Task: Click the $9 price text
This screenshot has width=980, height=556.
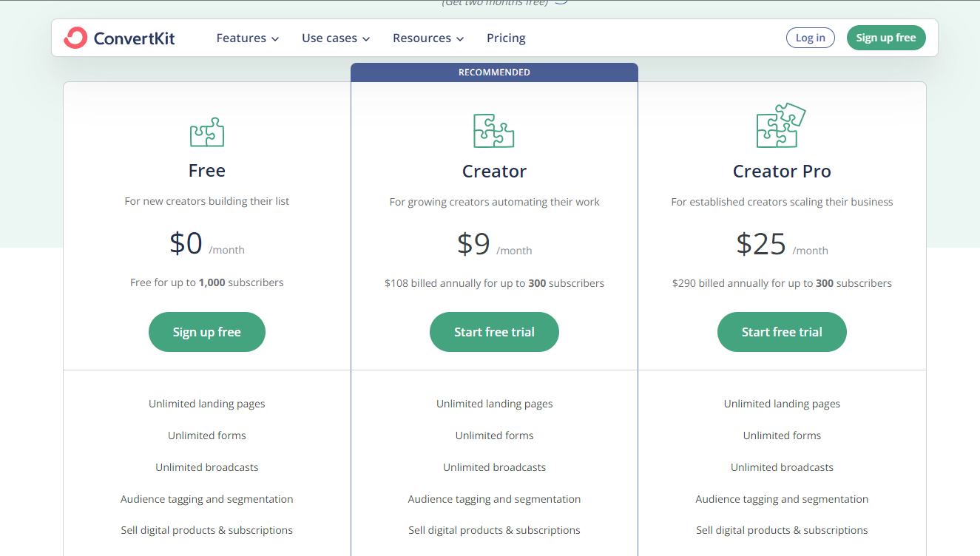Action: (473, 244)
